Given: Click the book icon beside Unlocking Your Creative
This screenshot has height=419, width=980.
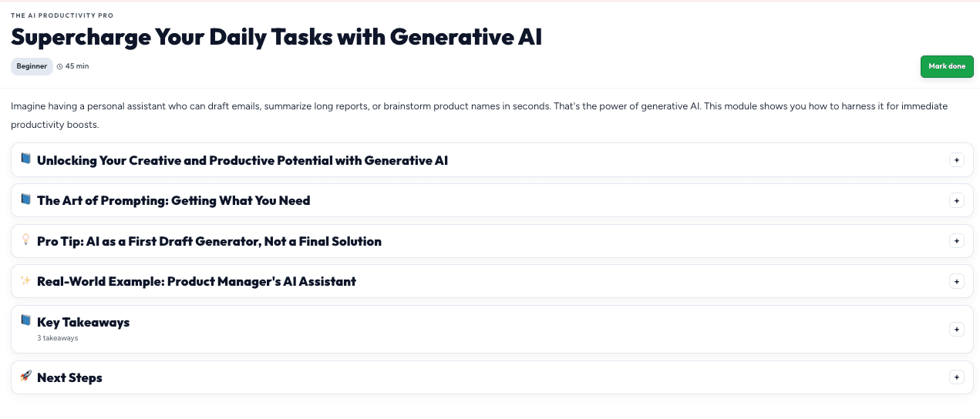Looking at the screenshot, I should coord(25,159).
